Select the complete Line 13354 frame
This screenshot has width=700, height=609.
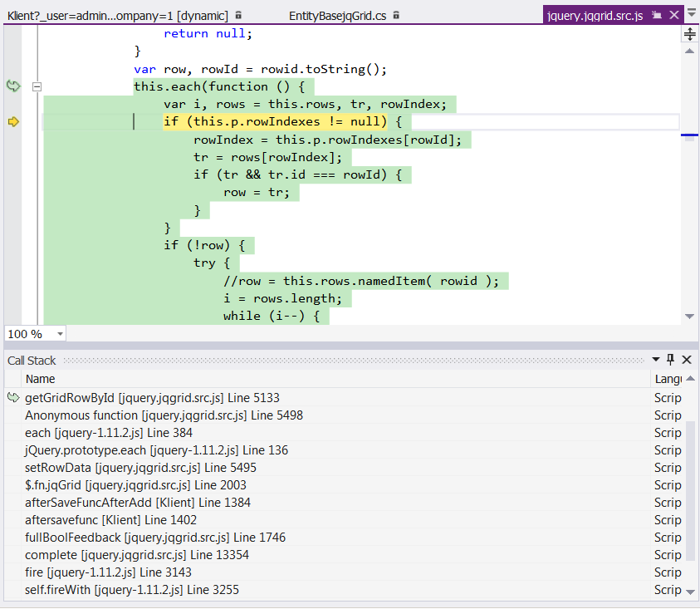point(137,554)
